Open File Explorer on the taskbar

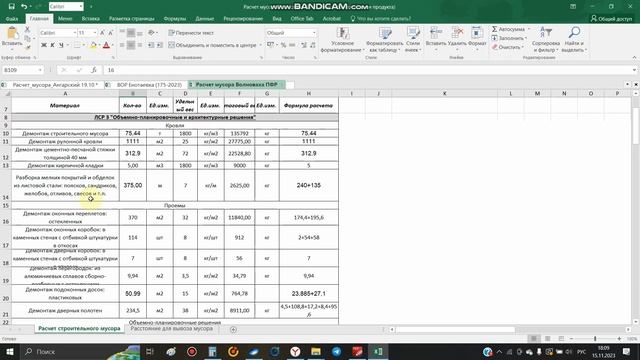click(x=316, y=351)
